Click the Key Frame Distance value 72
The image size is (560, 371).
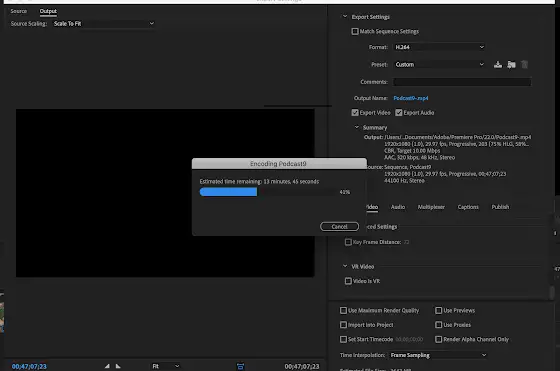[x=406, y=242]
